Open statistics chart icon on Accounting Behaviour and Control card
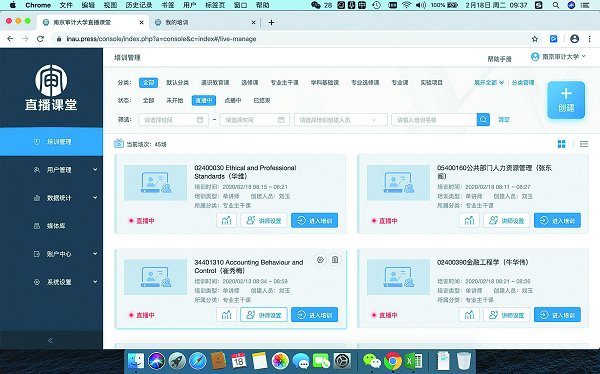The height and width of the screenshot is (374, 600). pos(226,315)
